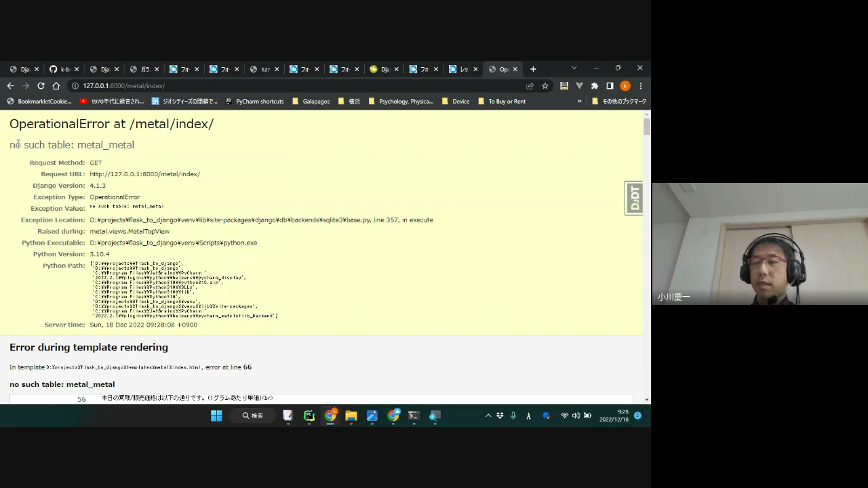Open a new browser tab
Screen dimensions: 868x488
click(533, 69)
